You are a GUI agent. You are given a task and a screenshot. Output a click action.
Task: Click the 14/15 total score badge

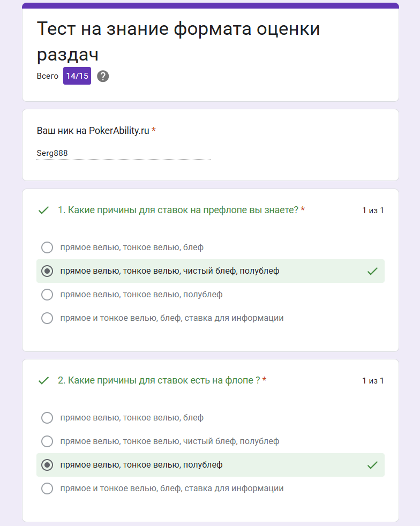coord(77,76)
